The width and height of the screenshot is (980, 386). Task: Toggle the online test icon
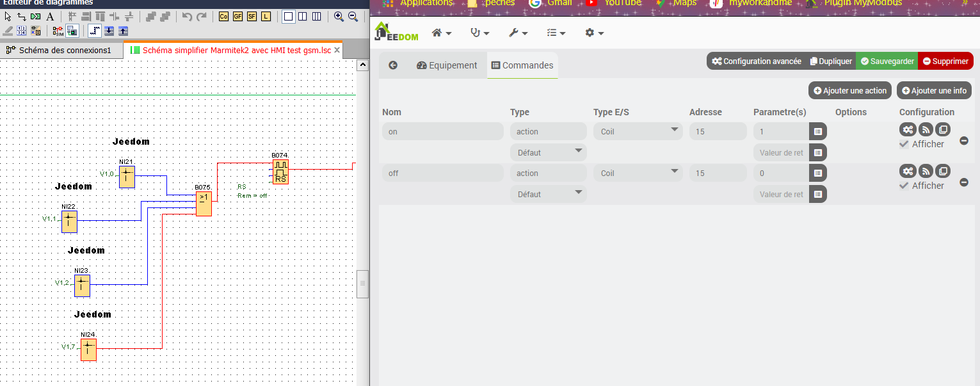pyautogui.click(x=72, y=31)
